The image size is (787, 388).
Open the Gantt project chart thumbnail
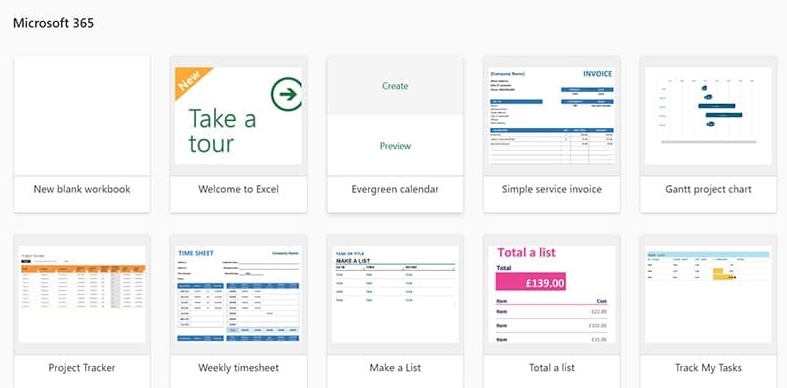708,116
